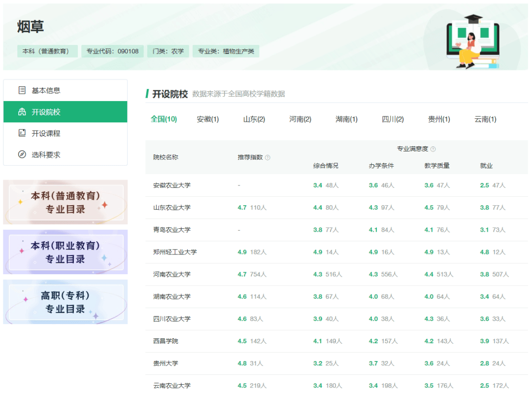Open 本科(职业教育) 专业目录 banner
Image resolution: width=532 pixels, height=398 pixels.
click(66, 252)
